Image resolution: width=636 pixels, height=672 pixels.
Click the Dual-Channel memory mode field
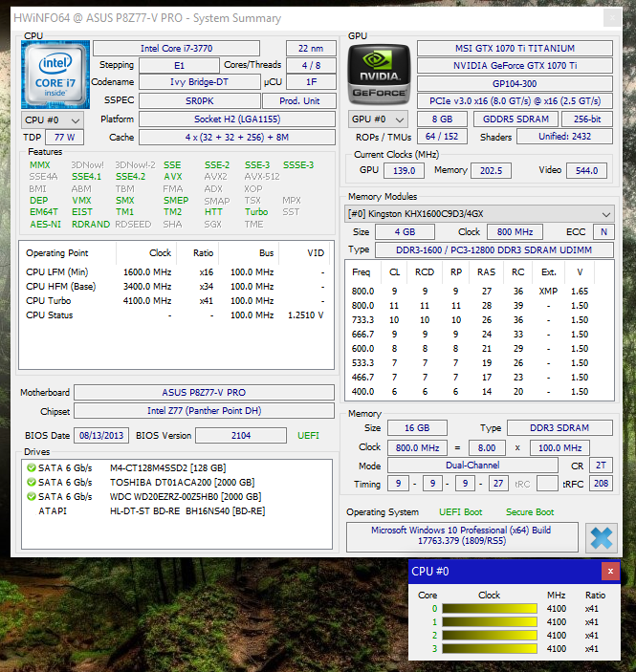coord(472,466)
